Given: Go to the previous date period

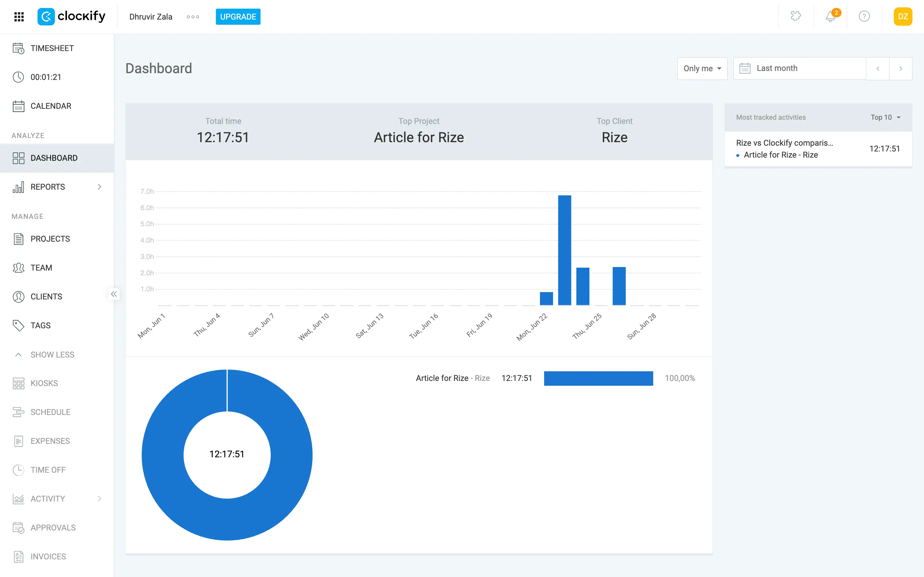Looking at the screenshot, I should (877, 69).
